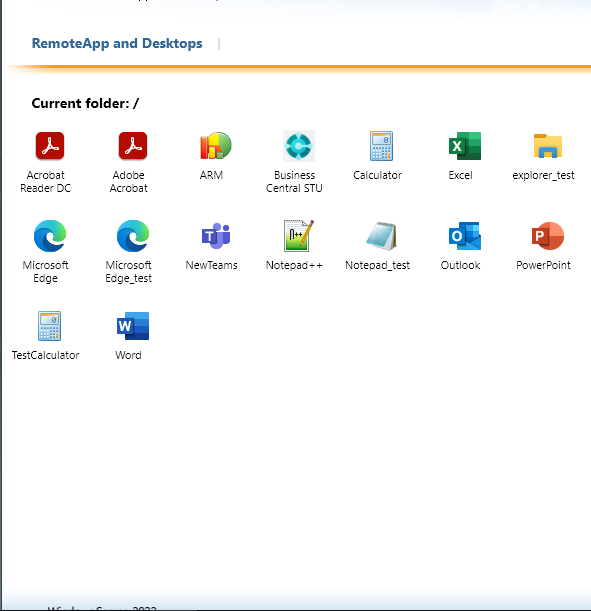Click the 'Outlook' label text
The height and width of the screenshot is (611, 591).
click(x=460, y=265)
